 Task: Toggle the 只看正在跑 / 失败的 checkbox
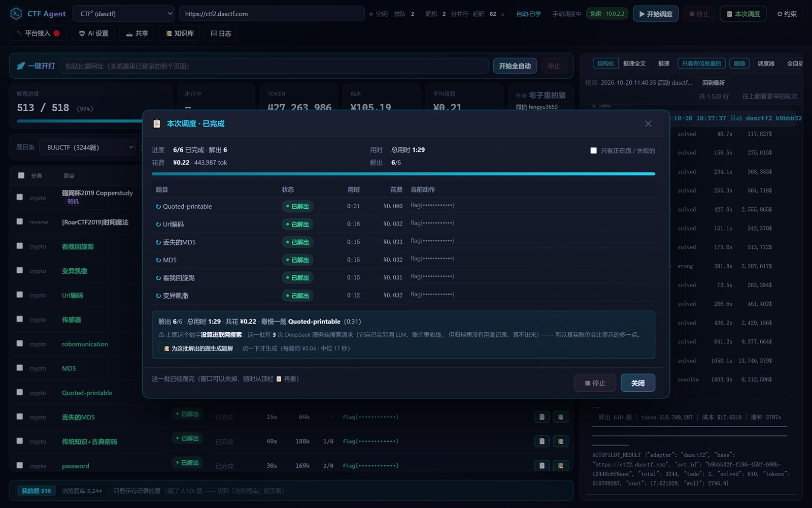click(x=593, y=151)
